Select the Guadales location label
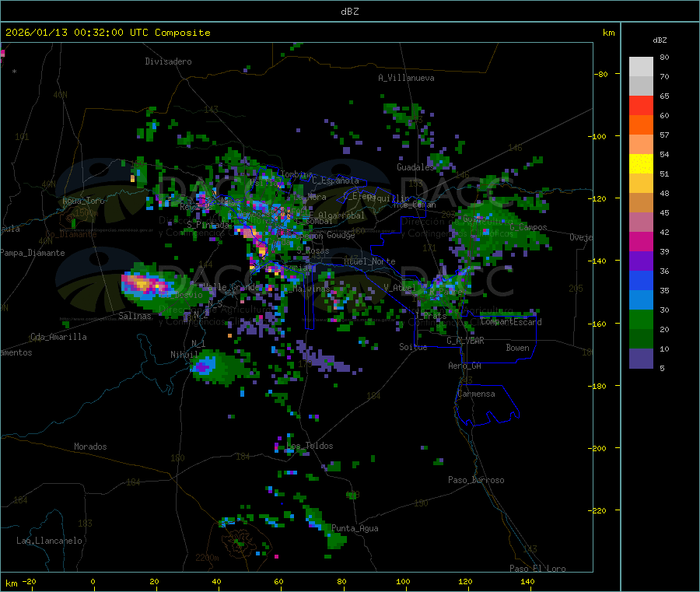Image resolution: width=700 pixels, height=592 pixels. 415,167
